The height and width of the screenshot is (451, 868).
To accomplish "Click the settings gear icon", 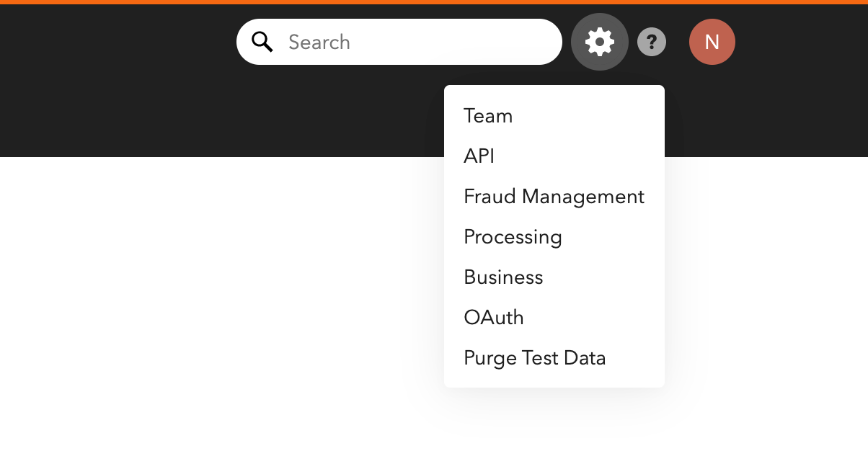I will click(x=600, y=42).
